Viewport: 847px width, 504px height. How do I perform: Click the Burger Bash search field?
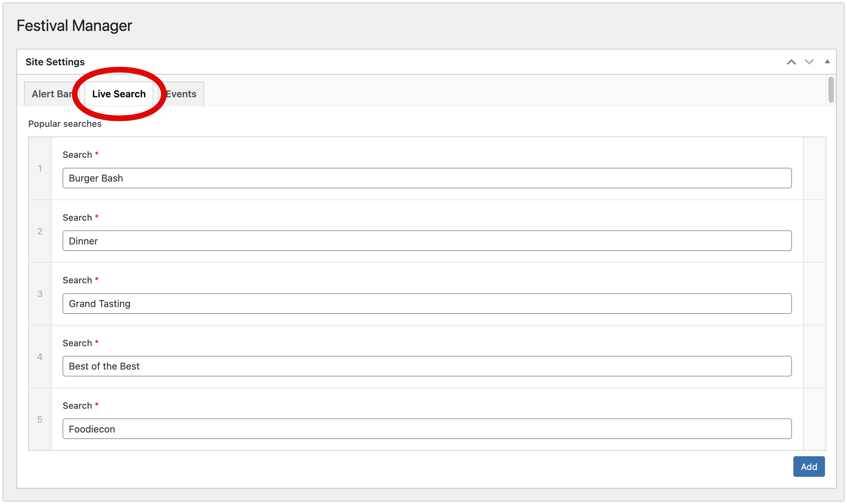(x=427, y=178)
